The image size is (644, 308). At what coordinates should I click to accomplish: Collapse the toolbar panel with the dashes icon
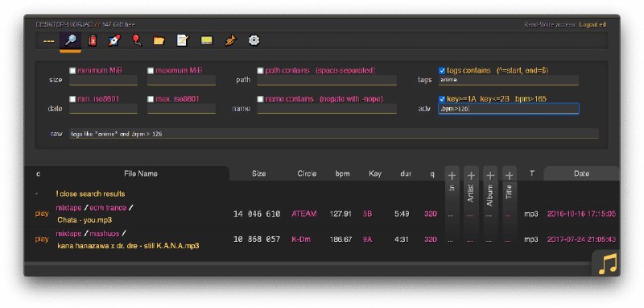point(48,41)
